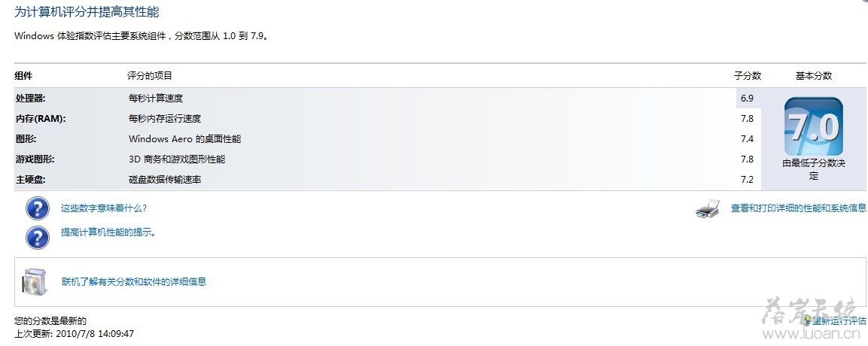Viewport: 868px width, 346px height.
Task: Click the shield icon next to 重新运行评估
Action: tap(808, 320)
